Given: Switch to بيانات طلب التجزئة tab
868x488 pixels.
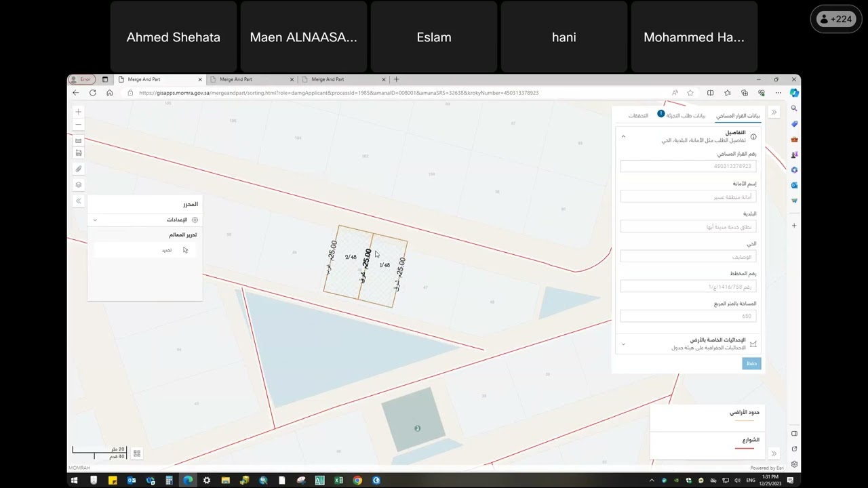Looking at the screenshot, I should pyautogui.click(x=686, y=116).
